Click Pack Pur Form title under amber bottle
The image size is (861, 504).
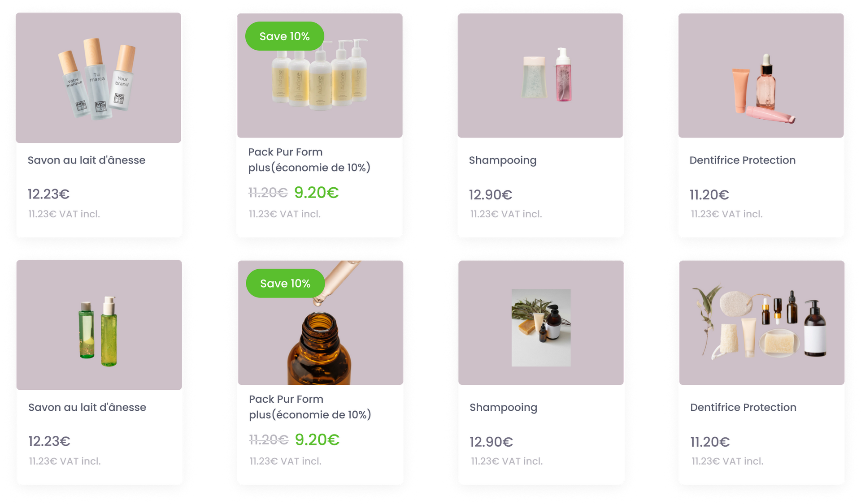[x=310, y=407]
